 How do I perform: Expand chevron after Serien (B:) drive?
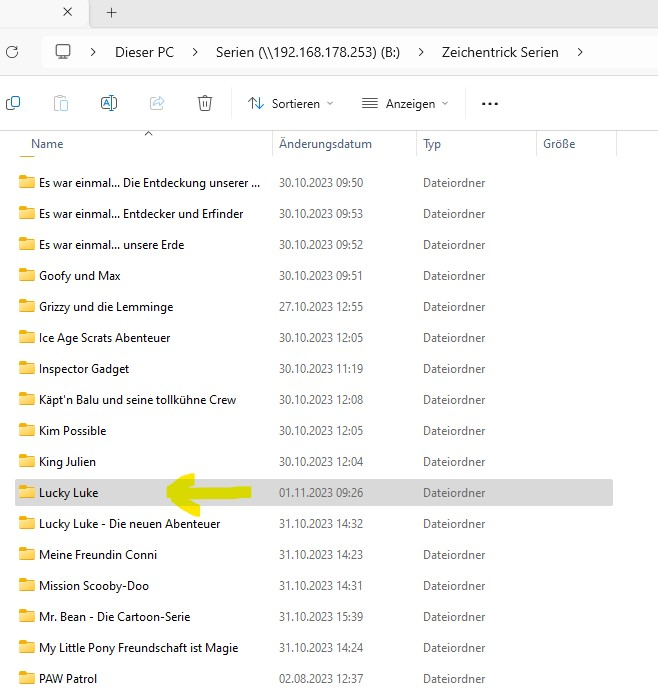(x=421, y=52)
